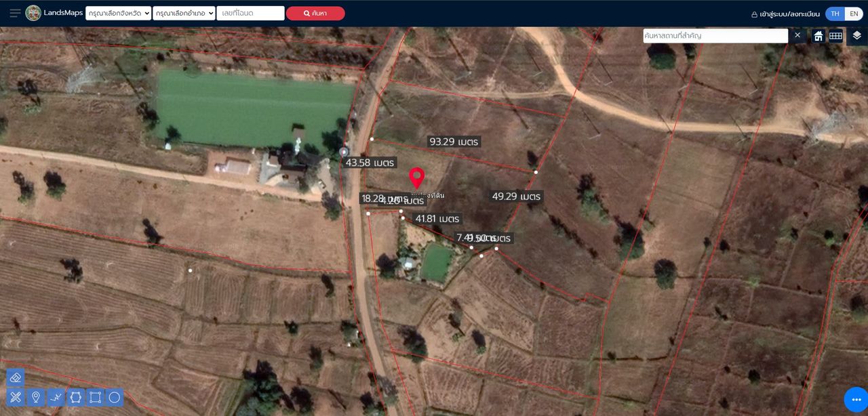Select the eraser tool to clear drawings
This screenshot has width=868, height=416.
click(16, 377)
